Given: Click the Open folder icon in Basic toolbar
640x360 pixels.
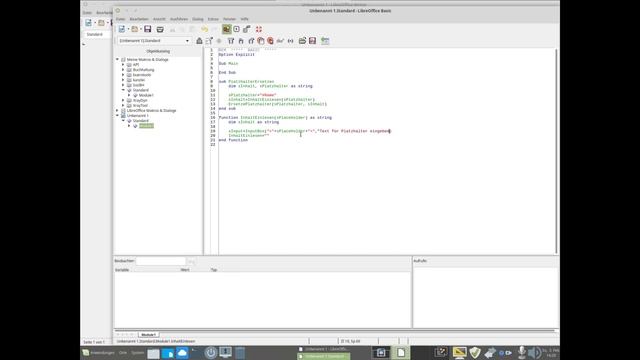Looking at the screenshot, I should pyautogui.click(x=134, y=29).
